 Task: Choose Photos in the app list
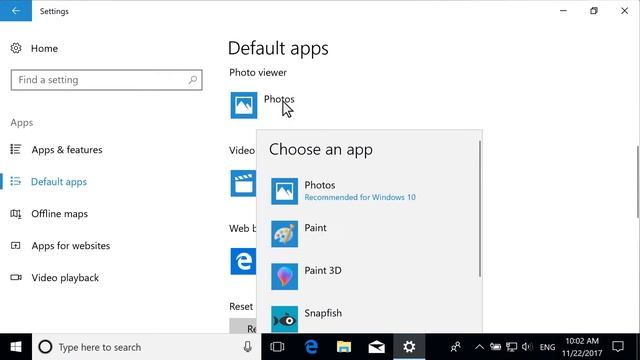[369, 191]
